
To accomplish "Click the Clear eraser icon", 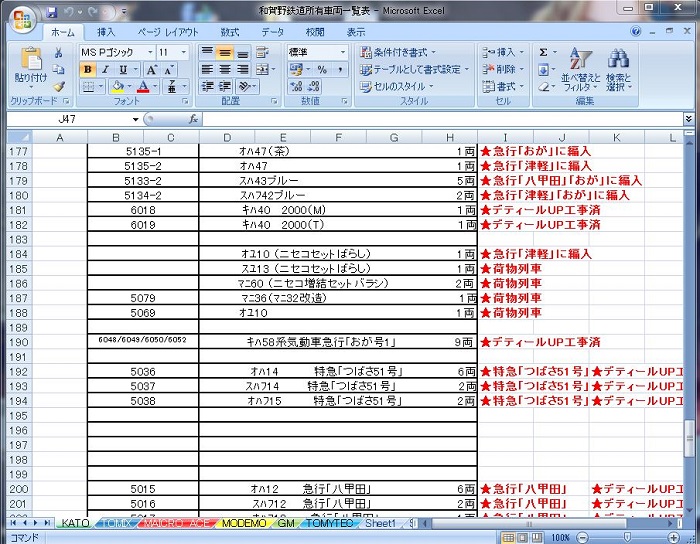I will coord(543,87).
